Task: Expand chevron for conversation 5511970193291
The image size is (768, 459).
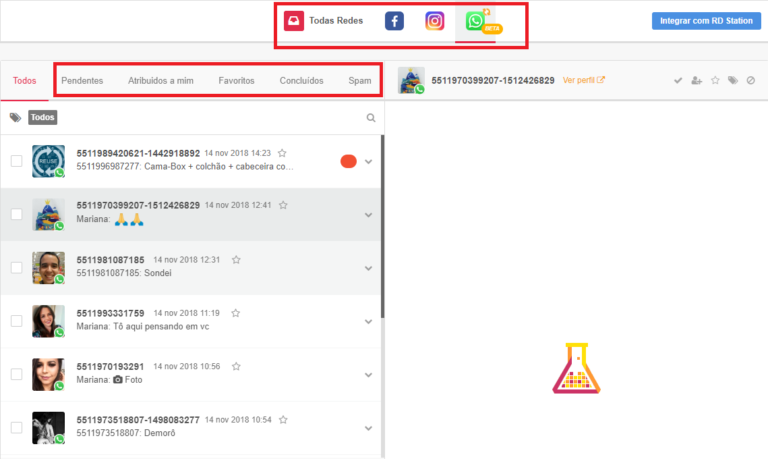Action: 368,375
